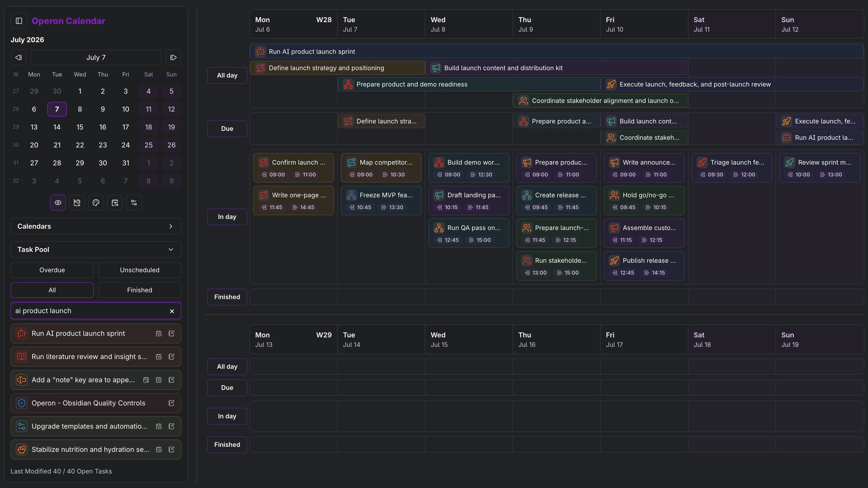868x488 pixels.
Task: Click rocket icon on Triage launch fe... card
Action: (x=702, y=162)
